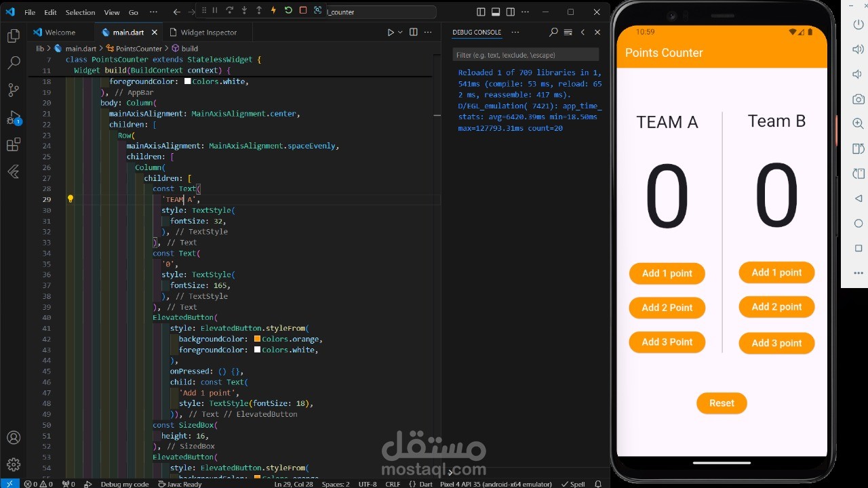Open the Search view in the activity bar
868x488 pixels.
click(14, 63)
